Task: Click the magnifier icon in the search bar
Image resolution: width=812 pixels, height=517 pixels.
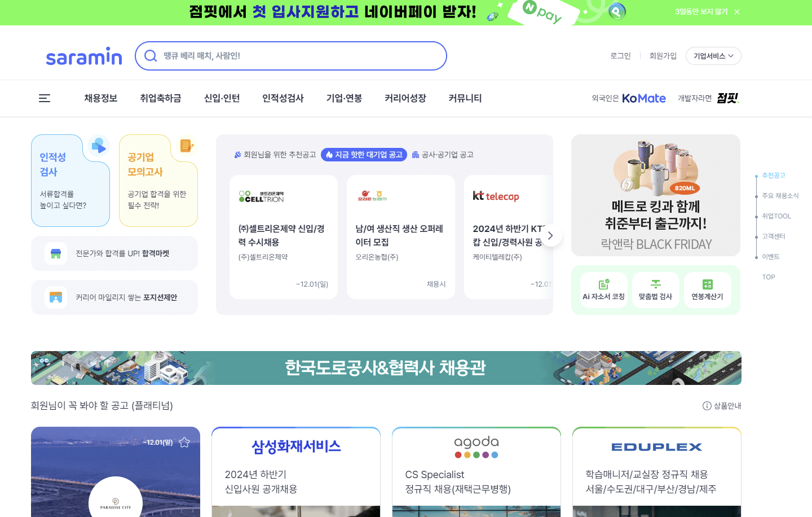Action: pyautogui.click(x=150, y=56)
